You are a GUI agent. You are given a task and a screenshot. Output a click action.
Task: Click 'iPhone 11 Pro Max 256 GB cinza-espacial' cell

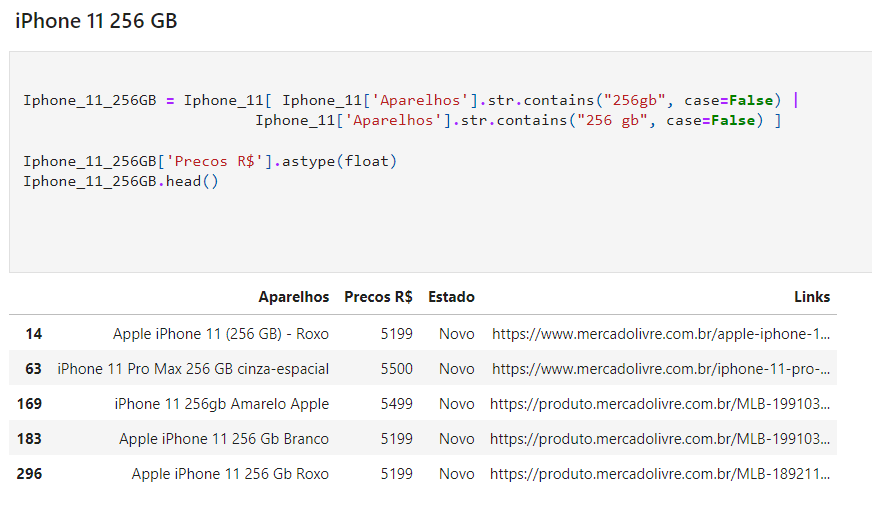pyautogui.click(x=193, y=369)
